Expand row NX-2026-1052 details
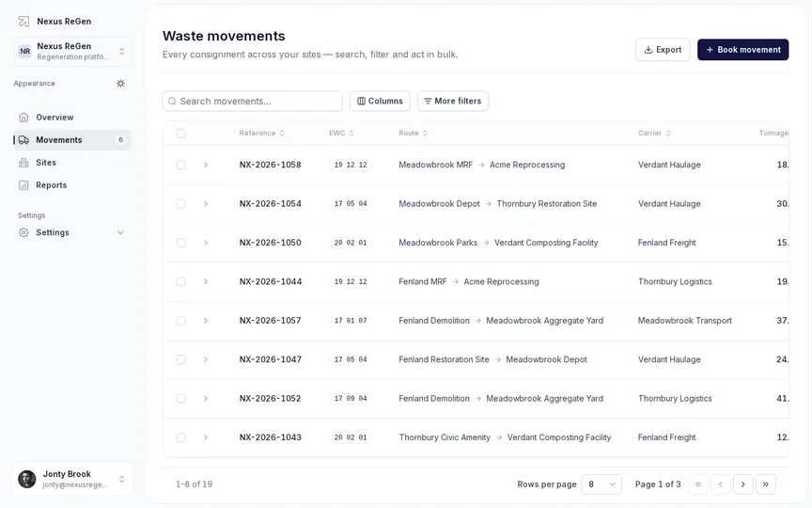This screenshot has width=812, height=508. pos(206,399)
